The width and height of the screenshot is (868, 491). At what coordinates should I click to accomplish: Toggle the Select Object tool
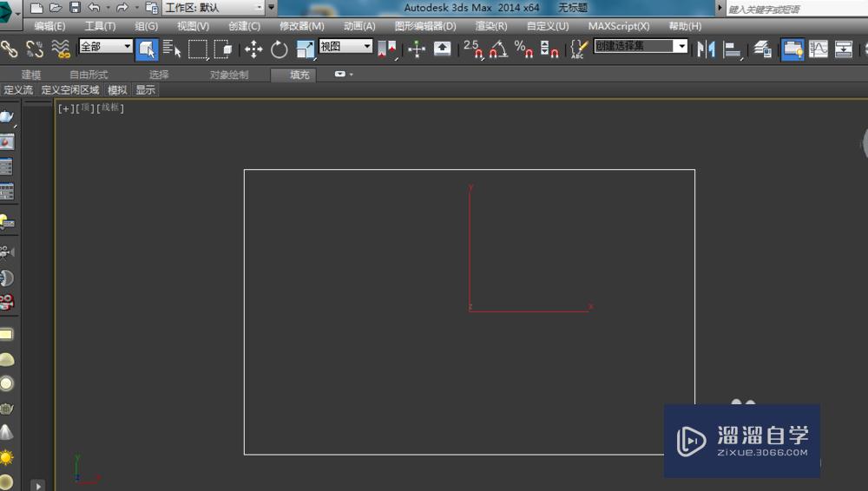[147, 49]
